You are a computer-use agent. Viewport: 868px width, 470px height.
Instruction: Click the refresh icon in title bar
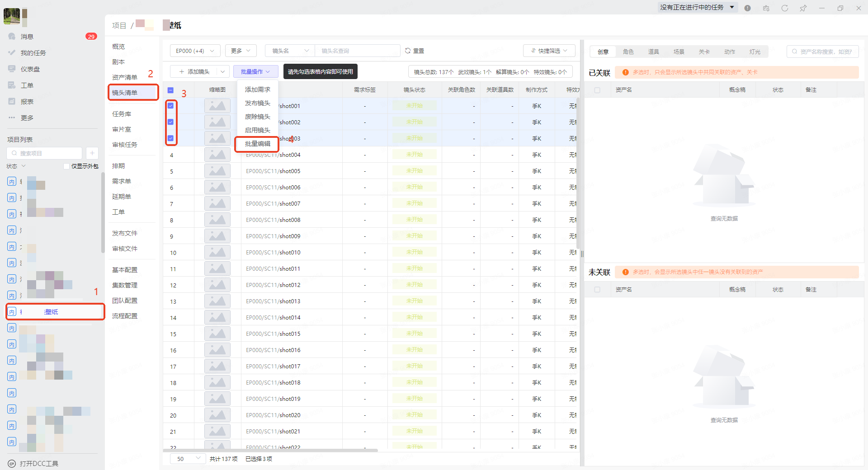pos(784,8)
